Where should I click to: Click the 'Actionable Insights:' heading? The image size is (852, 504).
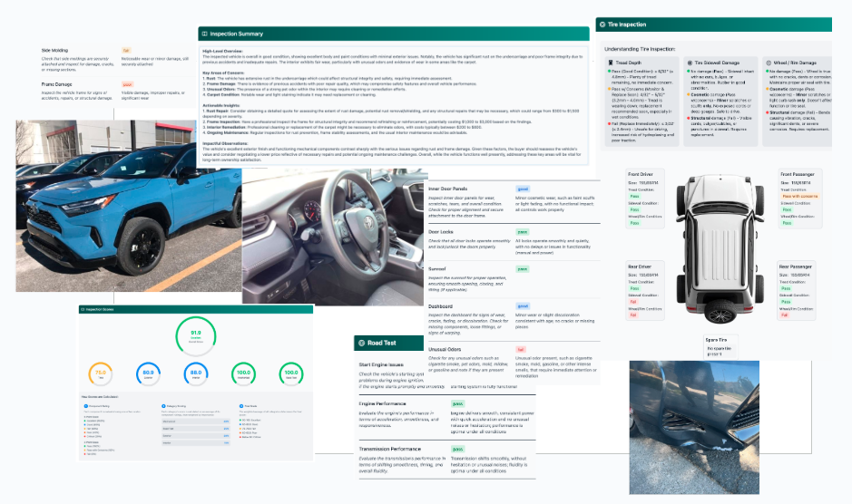(x=221, y=105)
